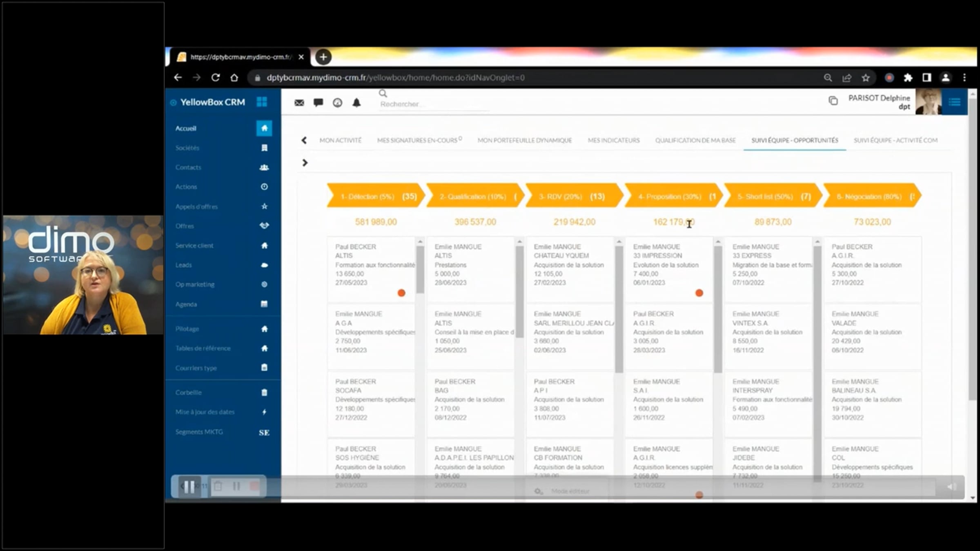Mute the video using speaker icon
980x551 pixels.
coord(951,487)
